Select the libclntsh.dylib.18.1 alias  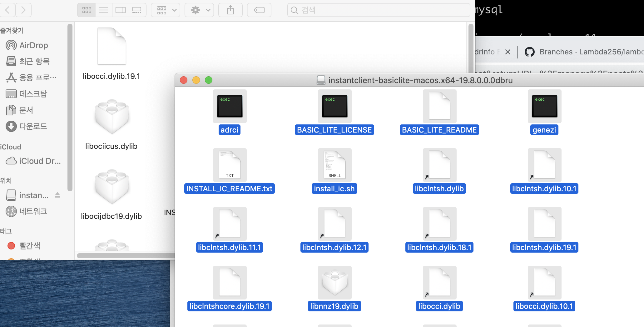[x=439, y=229]
